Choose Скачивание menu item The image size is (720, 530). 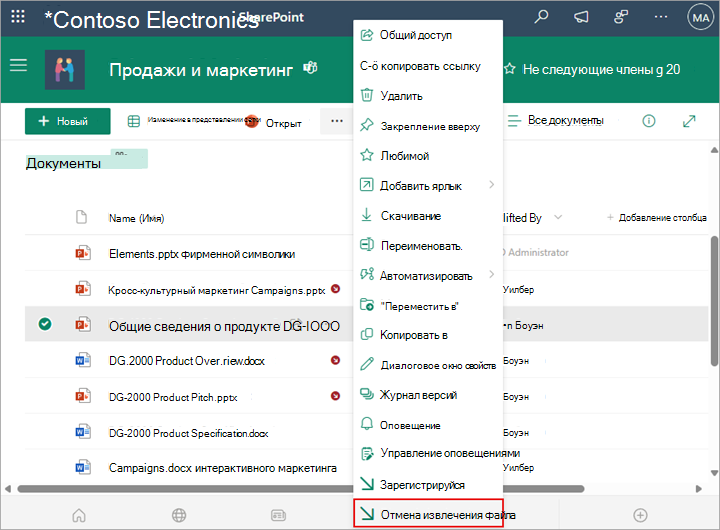428,216
